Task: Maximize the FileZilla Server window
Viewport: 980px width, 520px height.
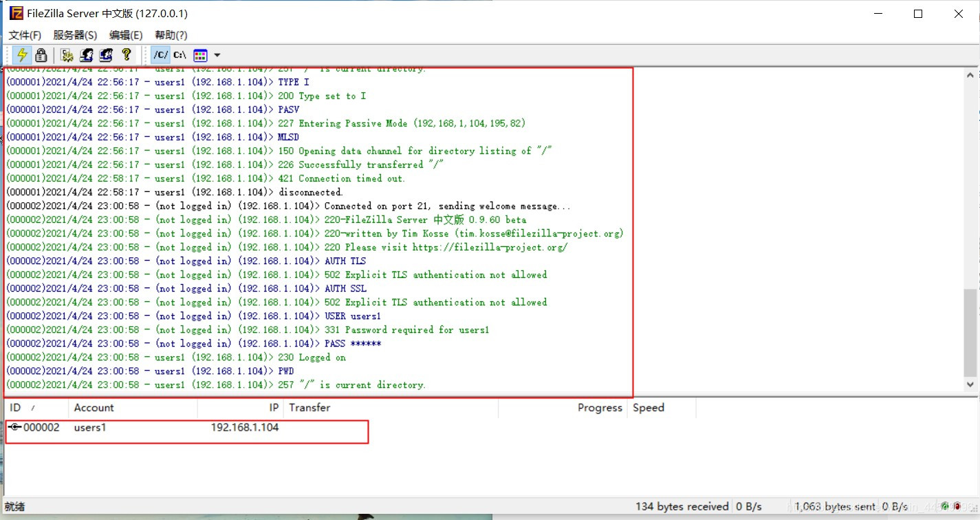Action: [x=917, y=14]
